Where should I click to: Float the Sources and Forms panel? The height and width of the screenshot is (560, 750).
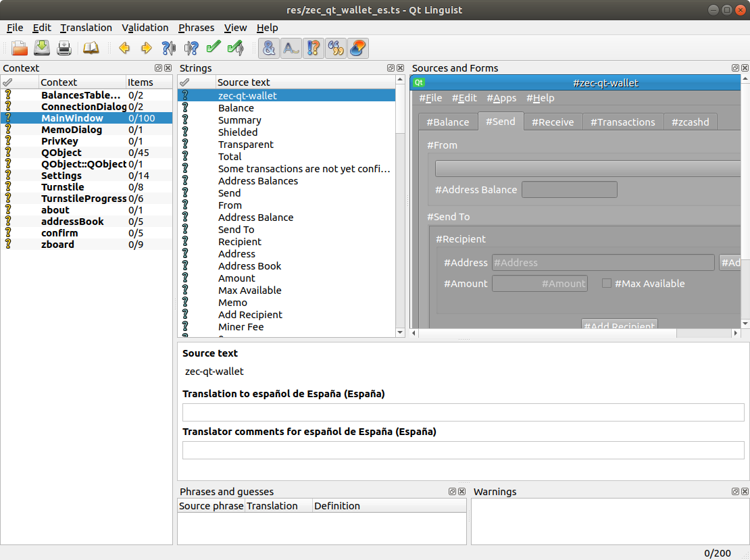(735, 68)
